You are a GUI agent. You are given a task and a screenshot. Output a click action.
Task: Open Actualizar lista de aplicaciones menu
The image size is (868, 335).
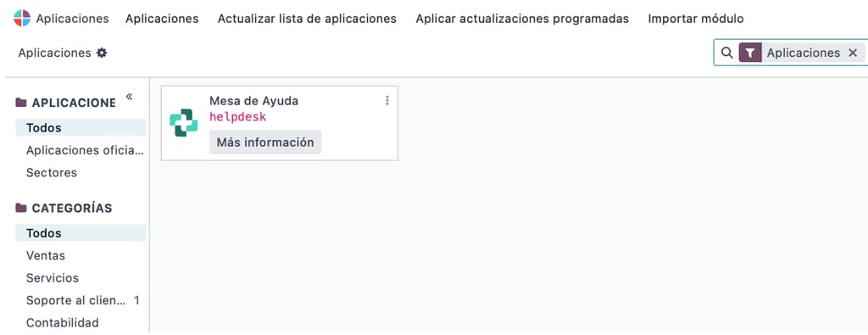click(x=307, y=19)
